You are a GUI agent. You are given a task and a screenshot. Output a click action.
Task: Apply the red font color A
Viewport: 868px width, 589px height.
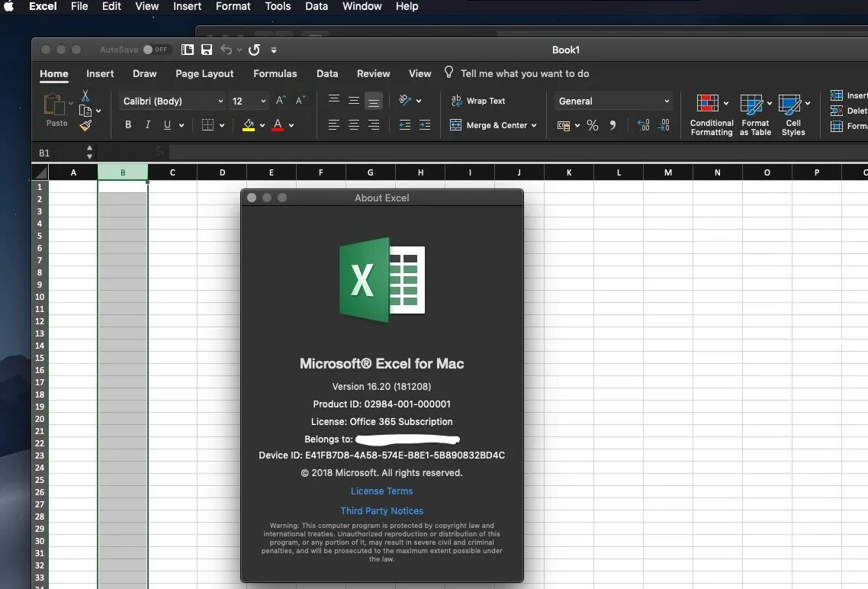coord(278,125)
